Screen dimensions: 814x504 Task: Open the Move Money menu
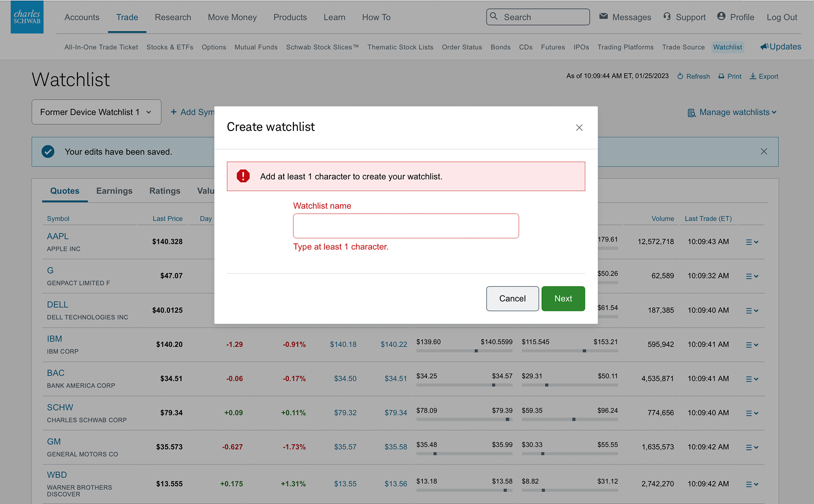(232, 17)
